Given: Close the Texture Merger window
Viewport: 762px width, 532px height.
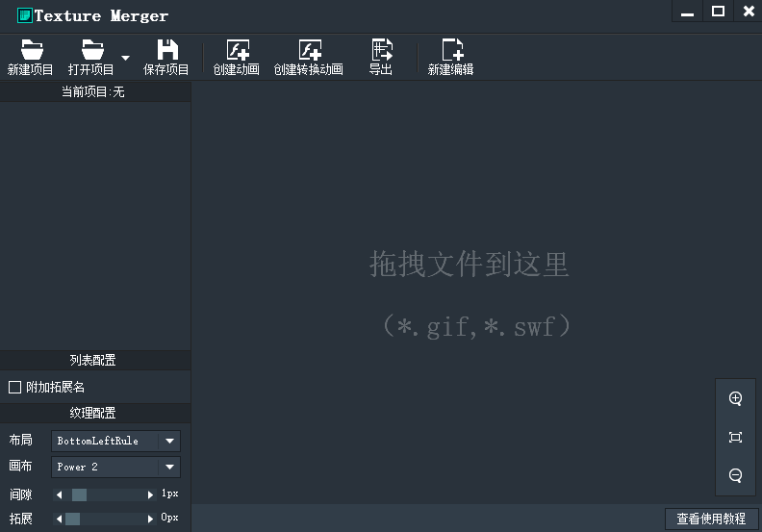Looking at the screenshot, I should point(749,12).
